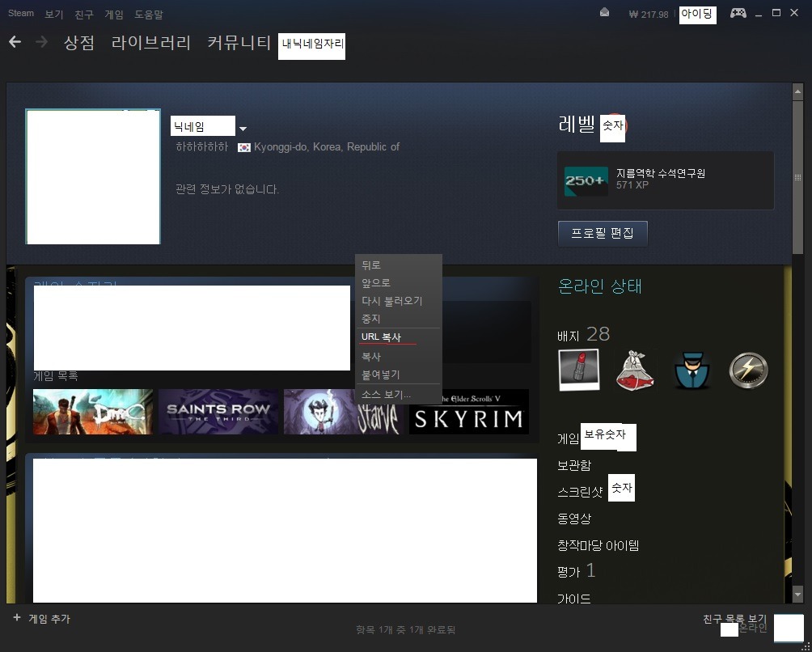Open the 평가 1 link
The image size is (812, 652).
tap(577, 571)
